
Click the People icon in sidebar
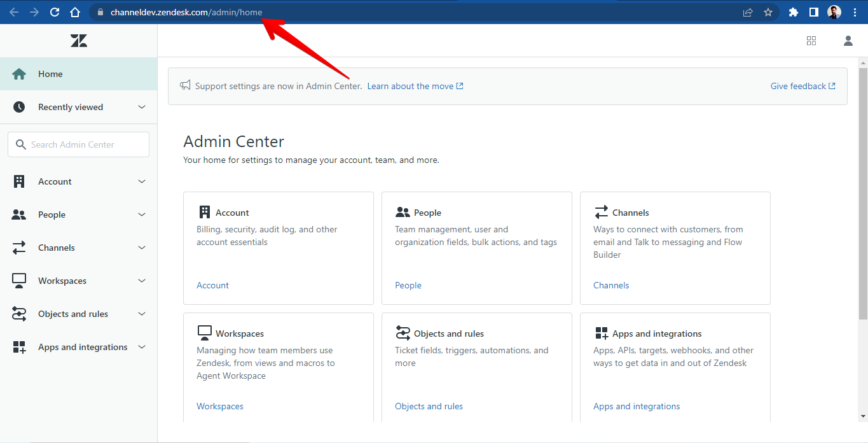tap(19, 214)
